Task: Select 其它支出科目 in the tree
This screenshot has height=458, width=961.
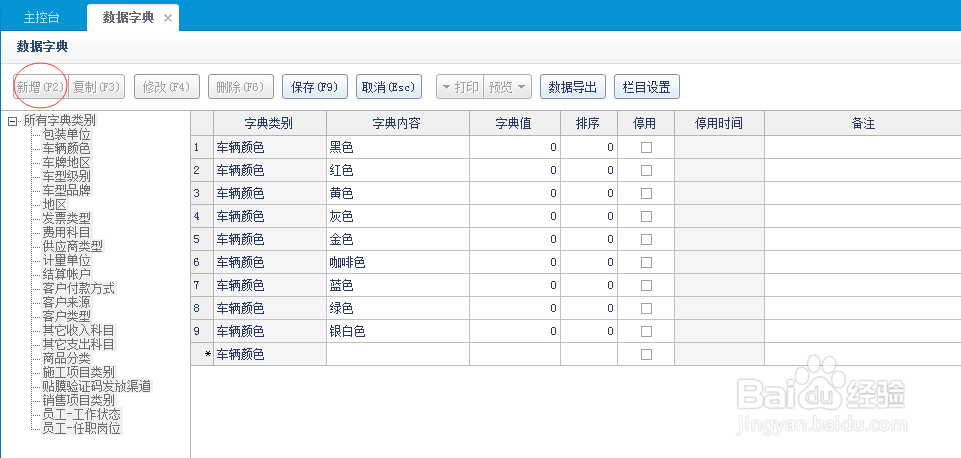Action: coord(78,345)
